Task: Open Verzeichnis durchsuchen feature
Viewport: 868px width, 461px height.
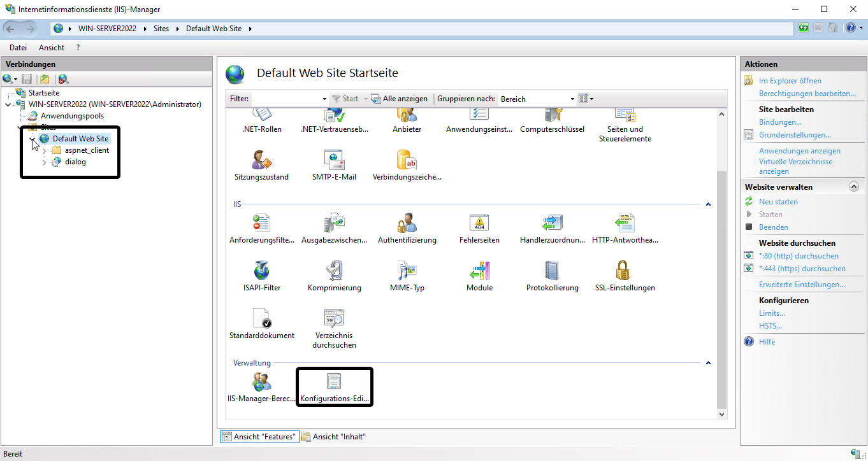Action: pos(335,329)
